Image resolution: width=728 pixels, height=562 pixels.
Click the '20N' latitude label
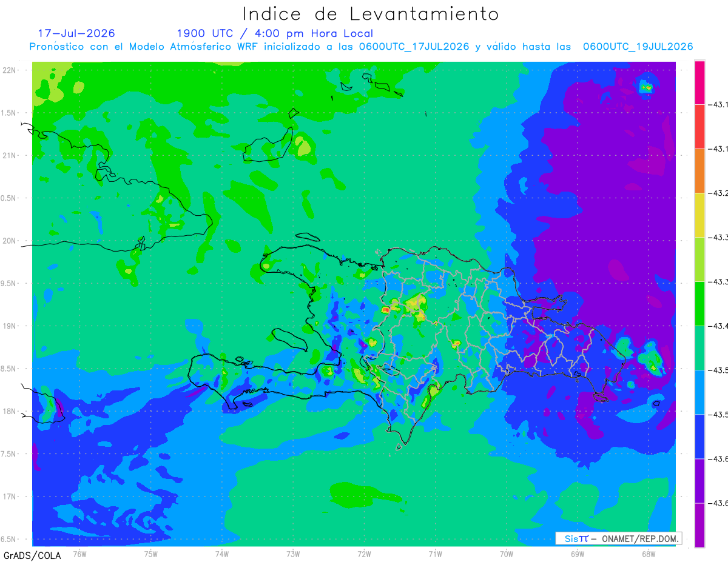coord(10,241)
